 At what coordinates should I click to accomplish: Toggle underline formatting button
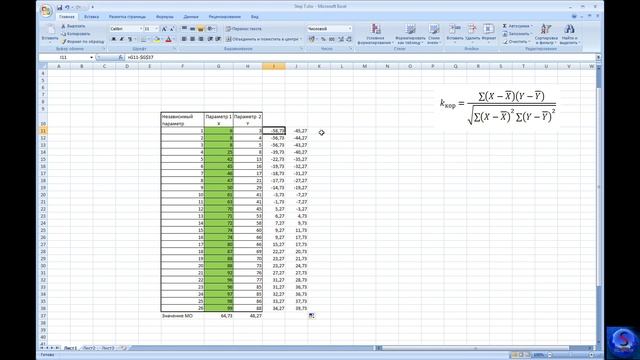click(130, 39)
